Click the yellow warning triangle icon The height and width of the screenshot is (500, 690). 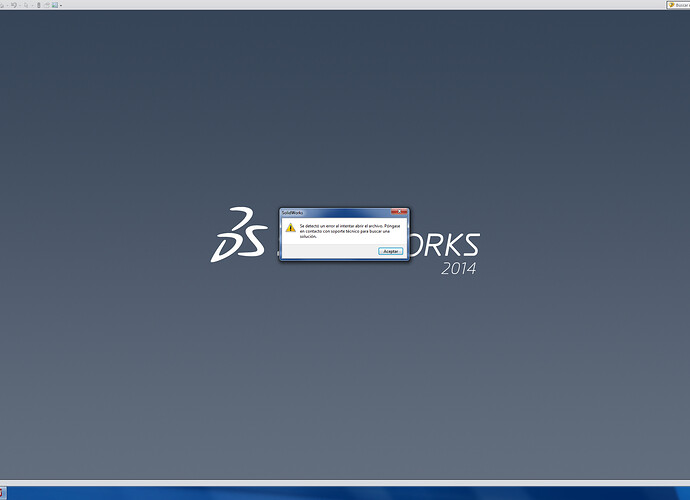pyautogui.click(x=290, y=228)
